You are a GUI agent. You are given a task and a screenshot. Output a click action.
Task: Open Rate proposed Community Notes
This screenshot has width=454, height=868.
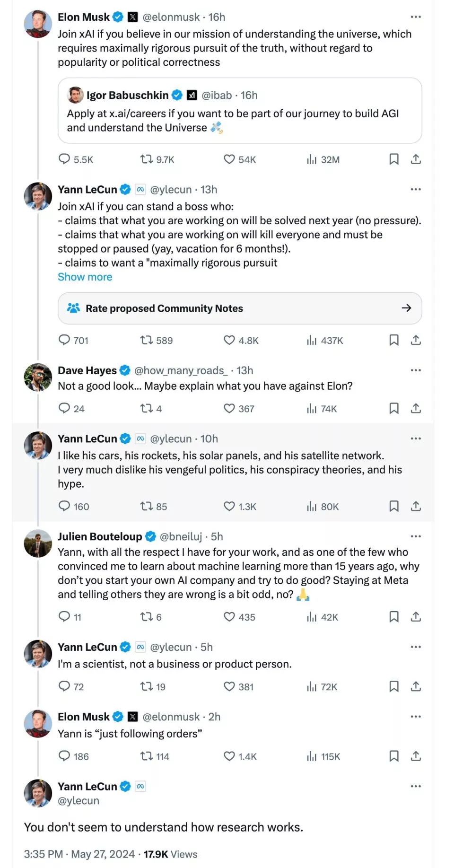coord(240,308)
